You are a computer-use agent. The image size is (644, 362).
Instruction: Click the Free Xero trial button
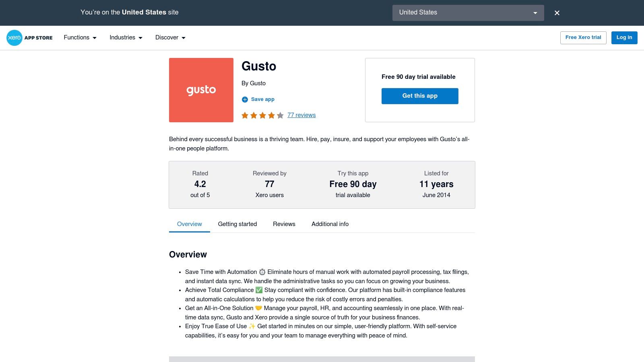pos(583,38)
